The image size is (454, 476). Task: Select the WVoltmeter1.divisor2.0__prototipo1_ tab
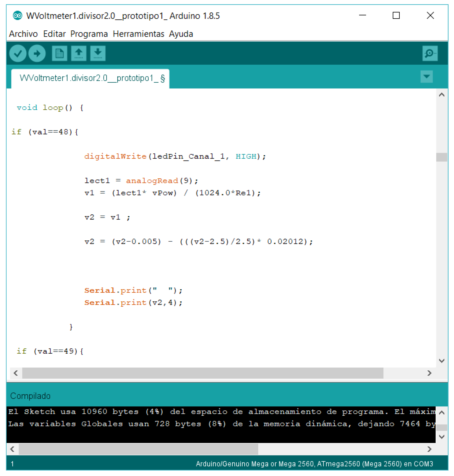(92, 78)
